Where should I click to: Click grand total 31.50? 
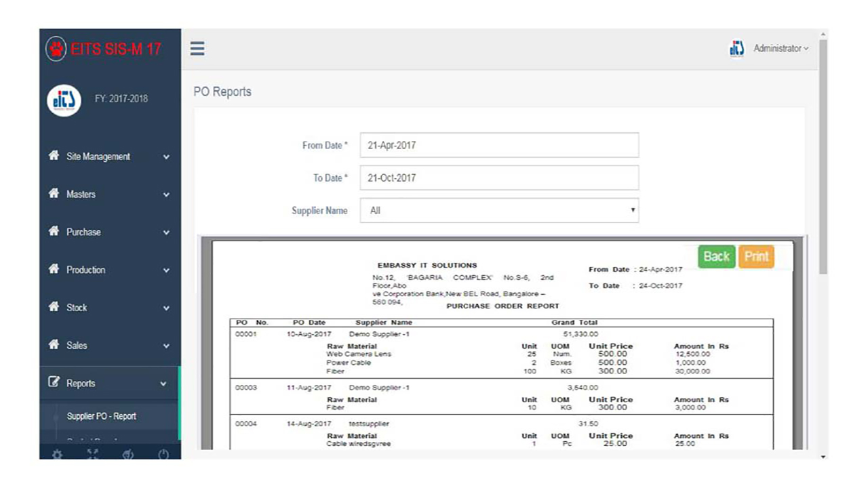pos(588,424)
